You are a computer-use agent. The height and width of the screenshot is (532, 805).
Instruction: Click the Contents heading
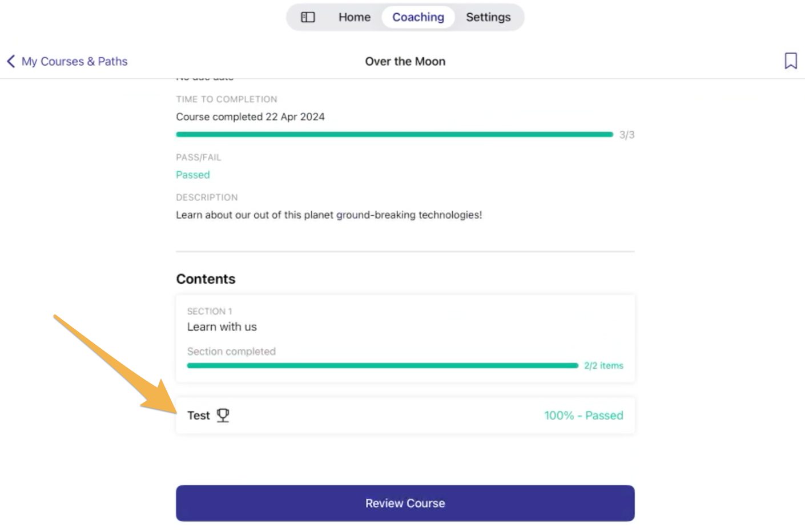[x=206, y=279]
